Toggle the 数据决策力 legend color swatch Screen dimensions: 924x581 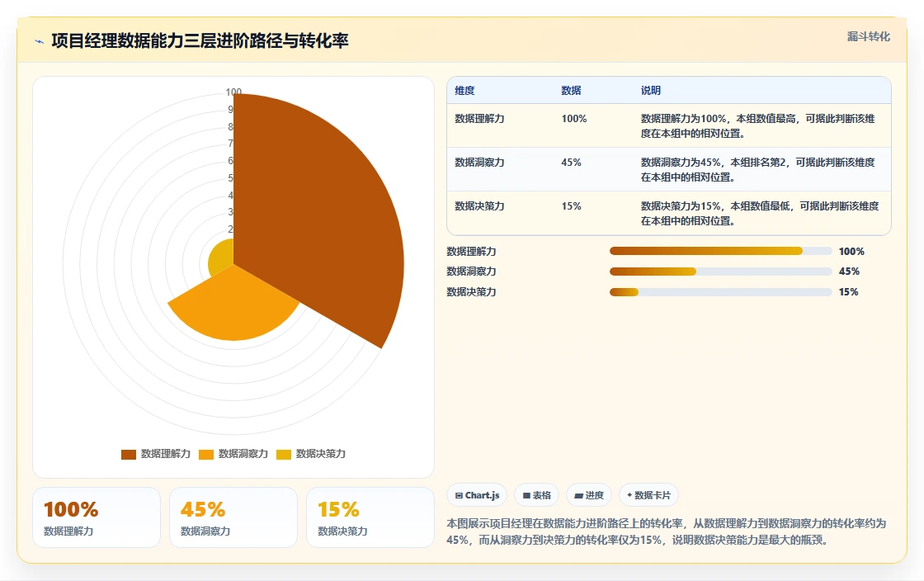pyautogui.click(x=284, y=454)
